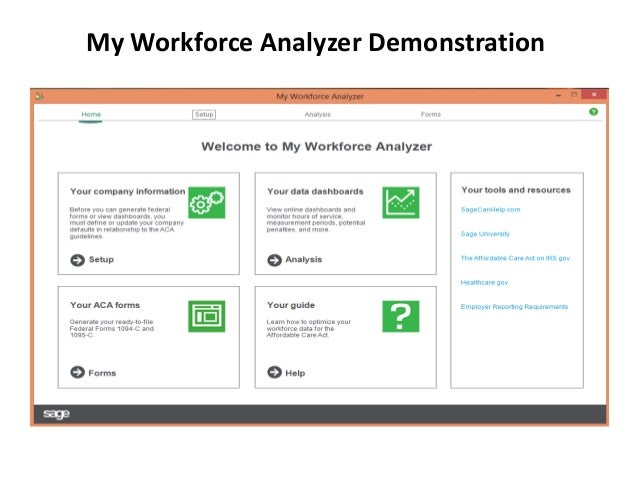Viewport: 638px width, 479px height.
Task: Open the Employer Reporting Requirements link
Action: 514,306
